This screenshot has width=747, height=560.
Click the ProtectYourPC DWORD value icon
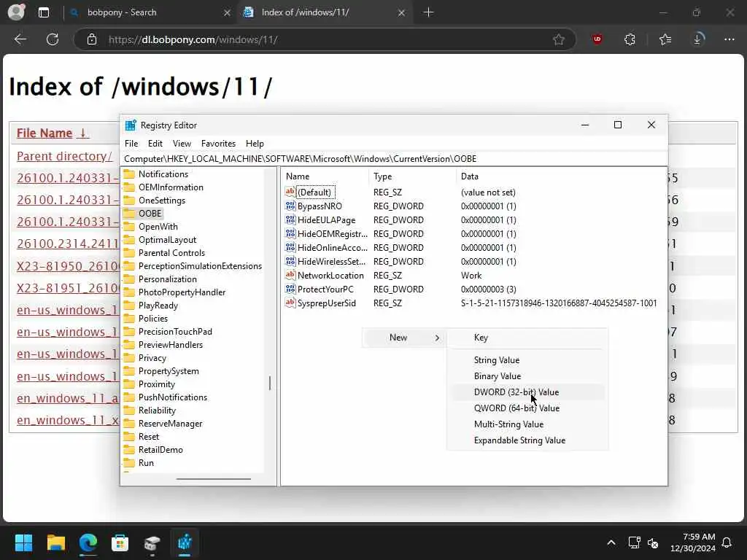tap(290, 289)
